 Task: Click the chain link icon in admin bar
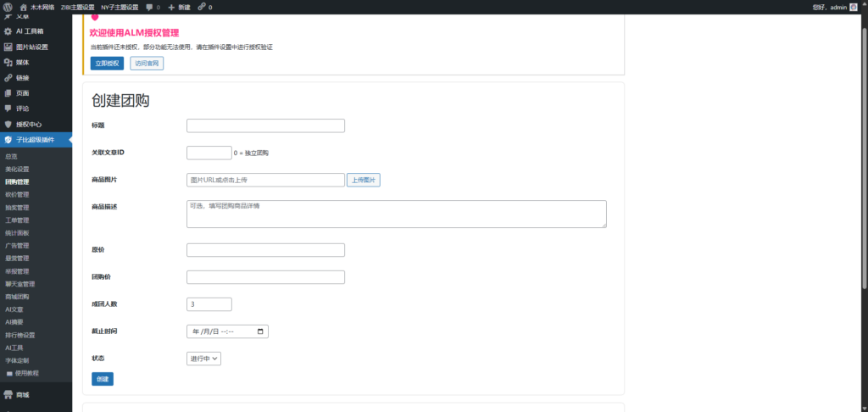pos(202,7)
